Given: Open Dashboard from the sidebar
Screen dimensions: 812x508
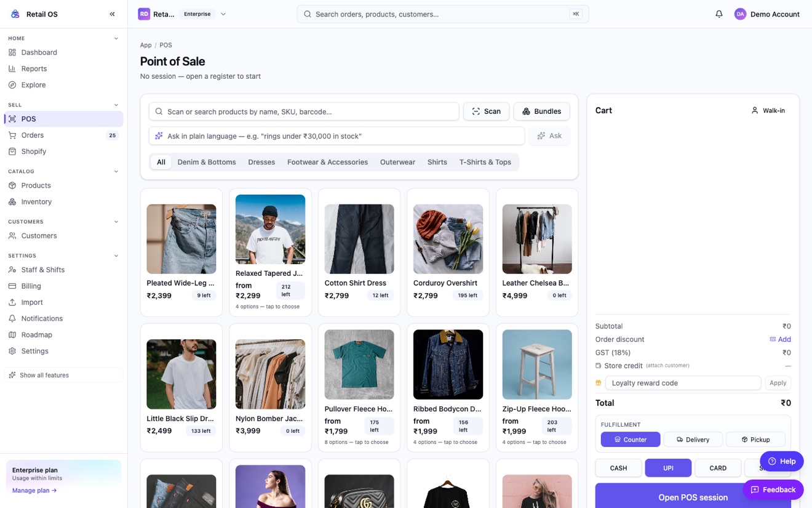Looking at the screenshot, I should tap(64, 52).
